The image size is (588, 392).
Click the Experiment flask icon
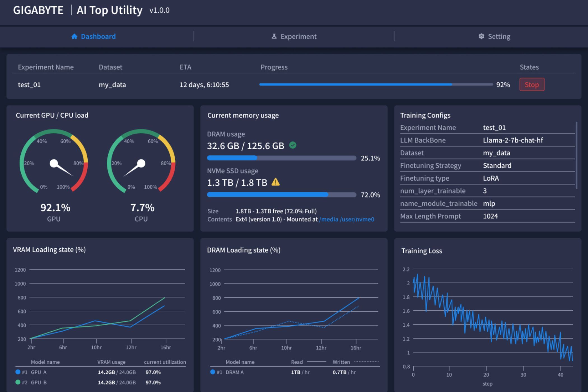[274, 36]
